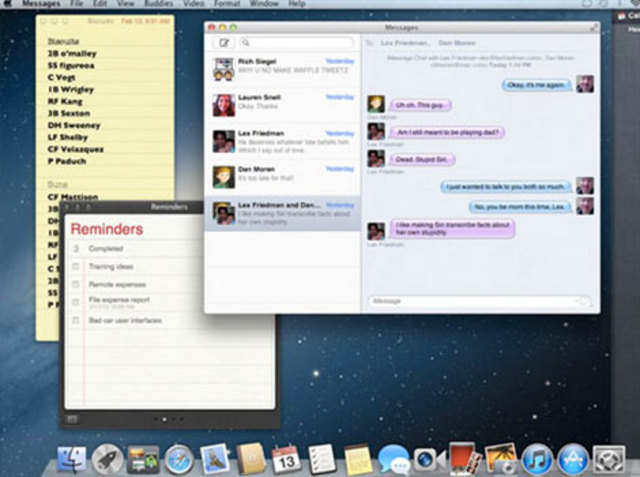Check off Bad car user interfaces reminder
The width and height of the screenshot is (640, 477).
[x=76, y=320]
